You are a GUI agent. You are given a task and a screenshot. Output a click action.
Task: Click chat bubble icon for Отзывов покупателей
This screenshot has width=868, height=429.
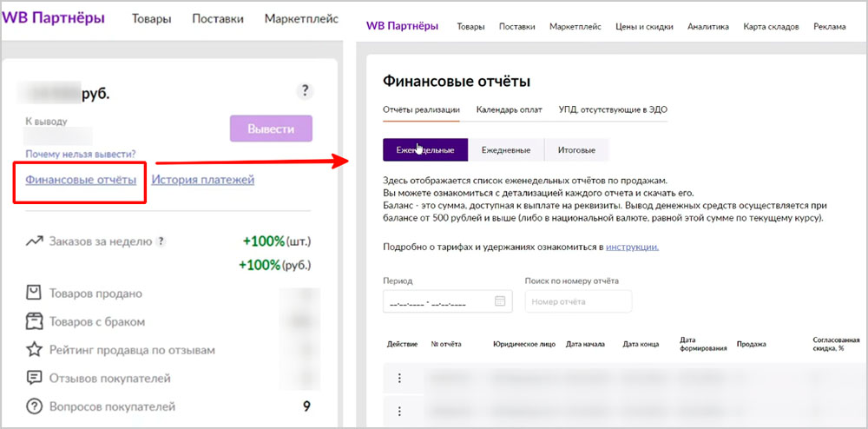35,378
